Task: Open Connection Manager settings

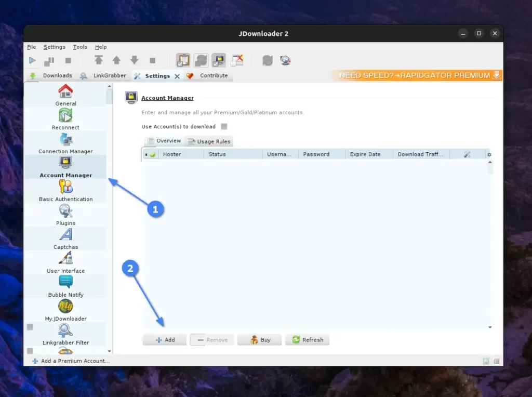Action: 65,143
